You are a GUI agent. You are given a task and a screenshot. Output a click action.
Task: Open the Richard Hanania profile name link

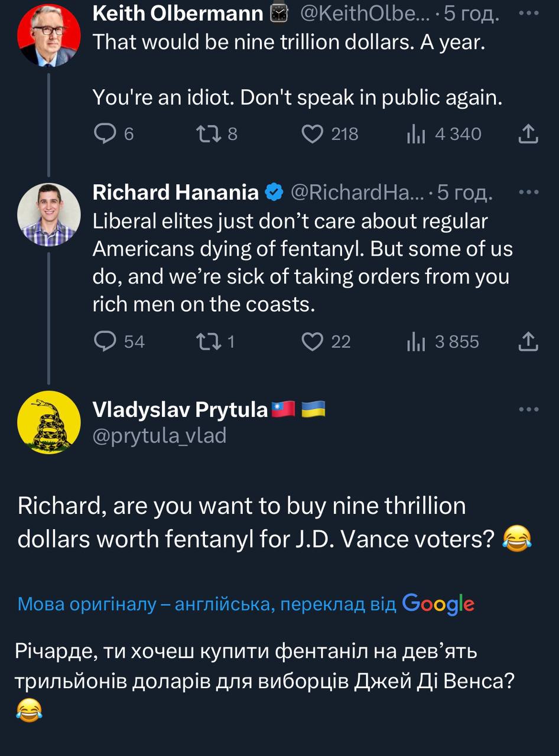[175, 192]
